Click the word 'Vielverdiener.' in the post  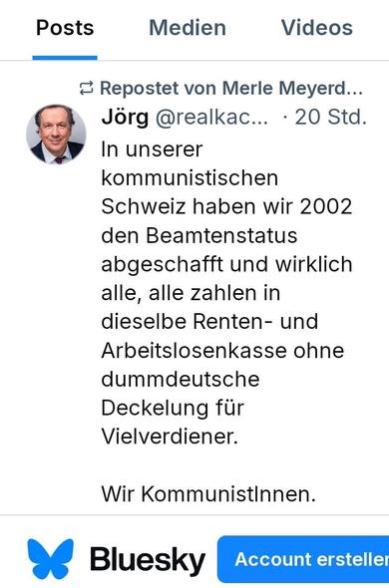point(170,437)
